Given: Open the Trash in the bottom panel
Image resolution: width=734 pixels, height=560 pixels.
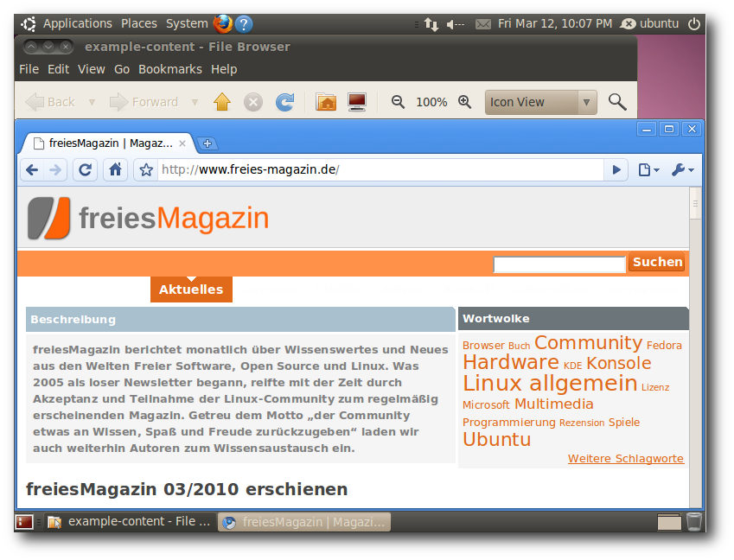Looking at the screenshot, I should (x=693, y=522).
